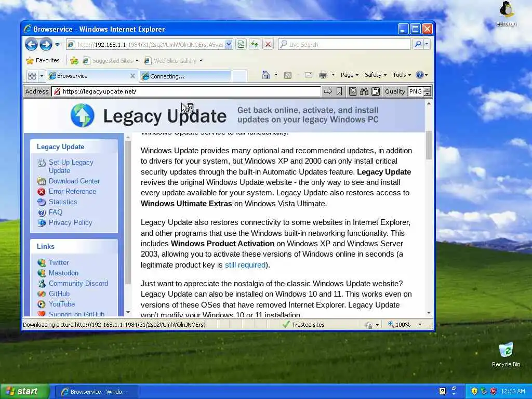
Task: Start a search with the magnifier button
Action: point(418,44)
